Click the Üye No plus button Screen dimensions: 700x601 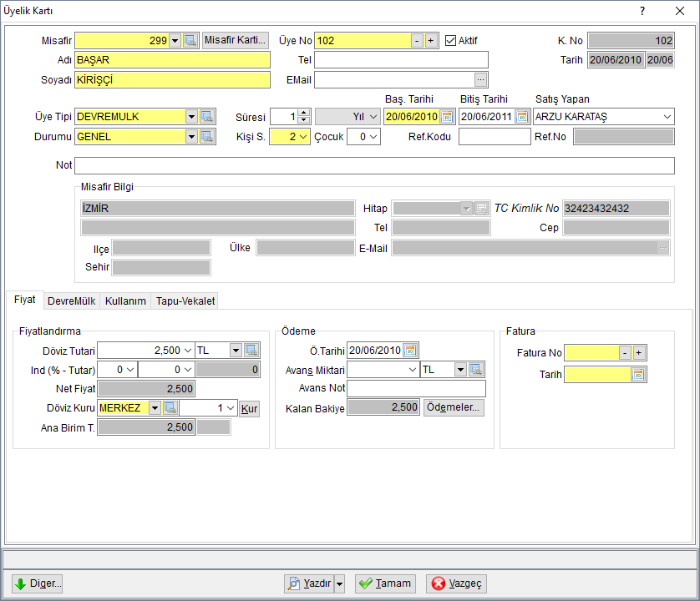click(x=431, y=41)
